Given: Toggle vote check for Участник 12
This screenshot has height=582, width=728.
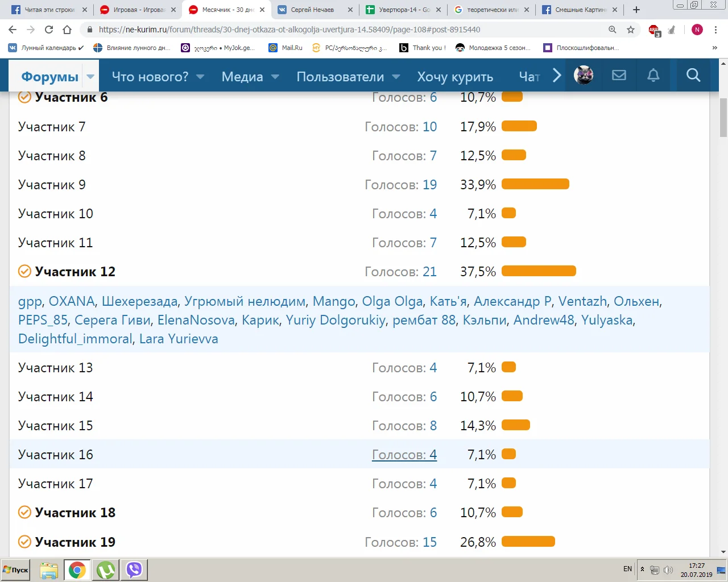Looking at the screenshot, I should (24, 272).
